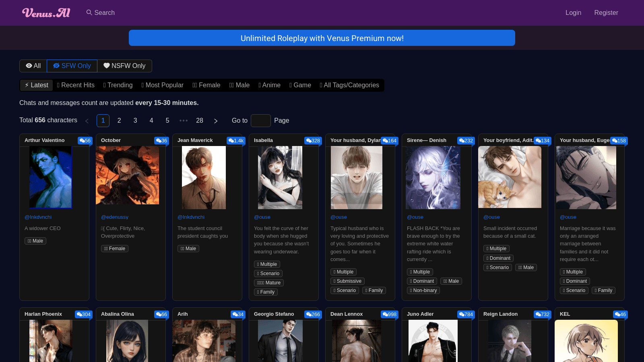Switch to the Trending tab

click(x=118, y=85)
